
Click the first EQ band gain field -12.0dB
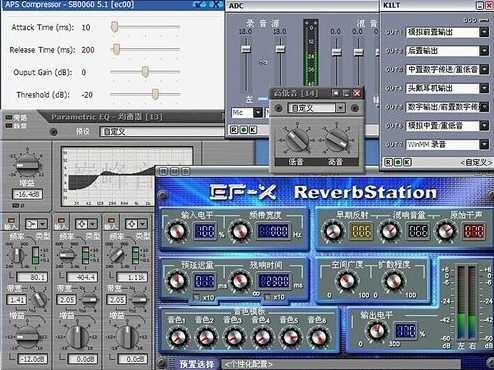click(32, 359)
